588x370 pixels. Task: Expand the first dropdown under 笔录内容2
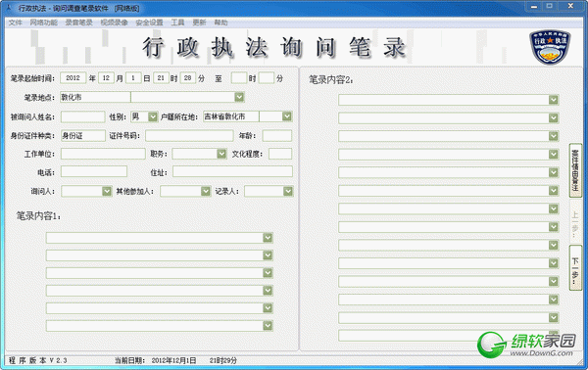(x=554, y=100)
